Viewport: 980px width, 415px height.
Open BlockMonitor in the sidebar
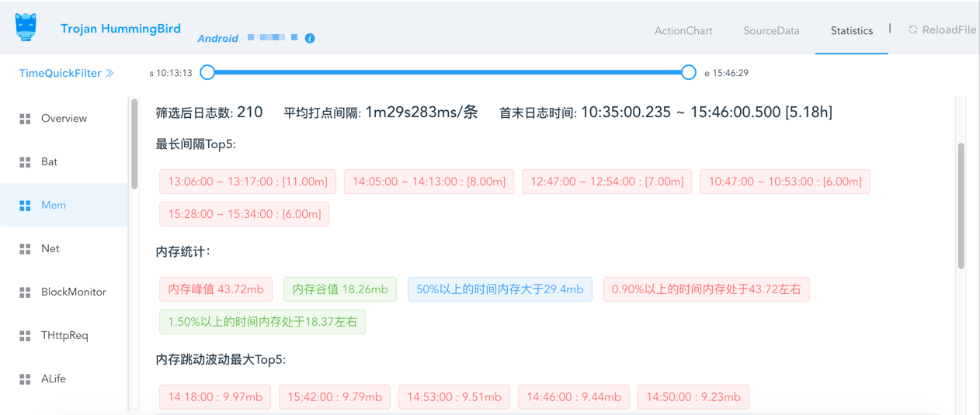pos(64,292)
